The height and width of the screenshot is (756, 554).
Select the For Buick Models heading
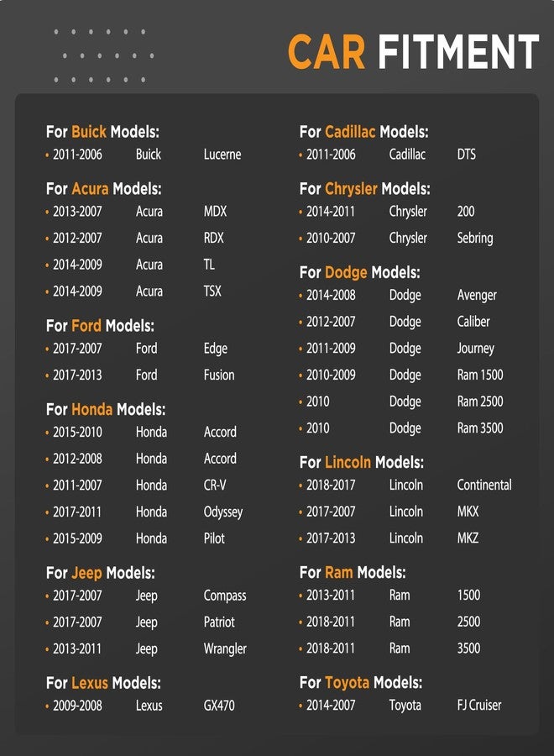(102, 132)
